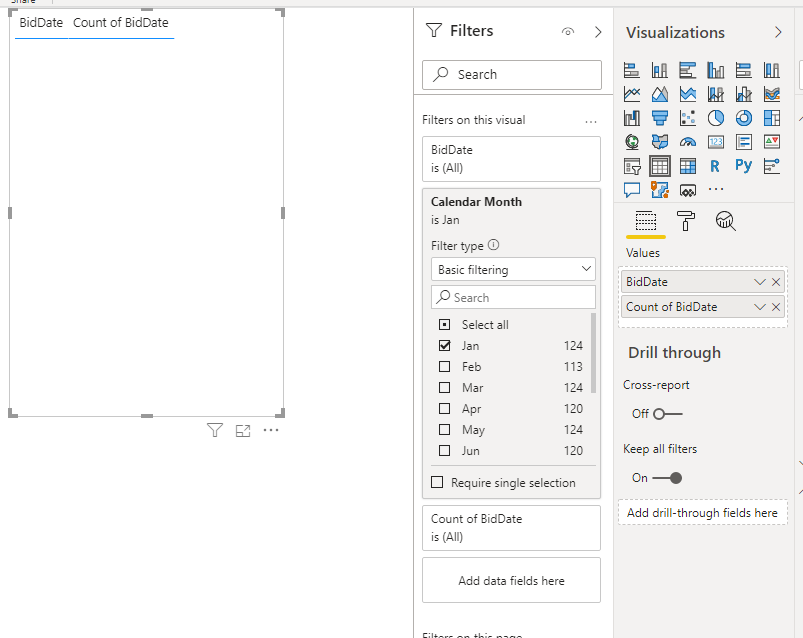The width and height of the screenshot is (803, 638).
Task: Toggle the Select all checkbox
Action: pos(445,325)
